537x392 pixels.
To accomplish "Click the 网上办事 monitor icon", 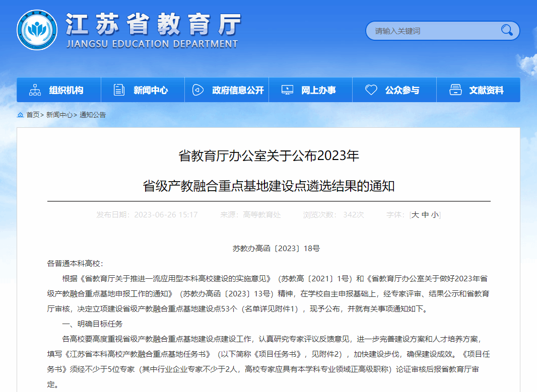I will click(x=287, y=90).
